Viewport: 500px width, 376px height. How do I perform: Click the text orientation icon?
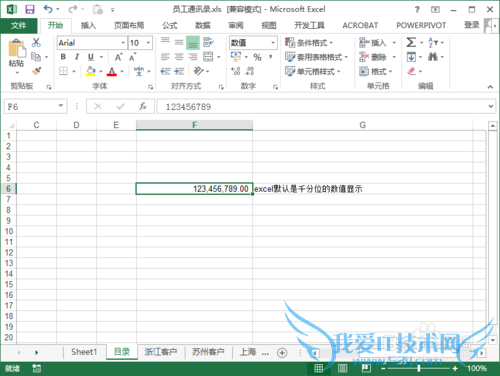pyautogui.click(x=198, y=71)
